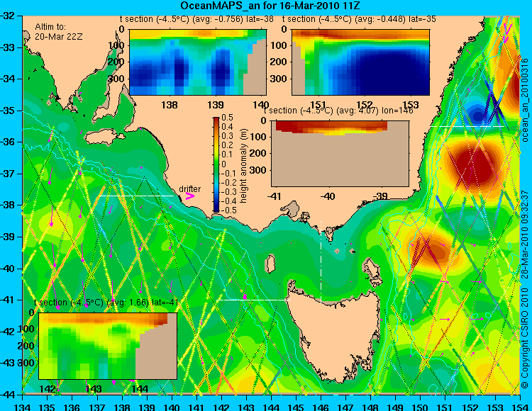Click the blue cold eddy near 152E 35S
This screenshot has width=532, height=411.
pos(477,116)
